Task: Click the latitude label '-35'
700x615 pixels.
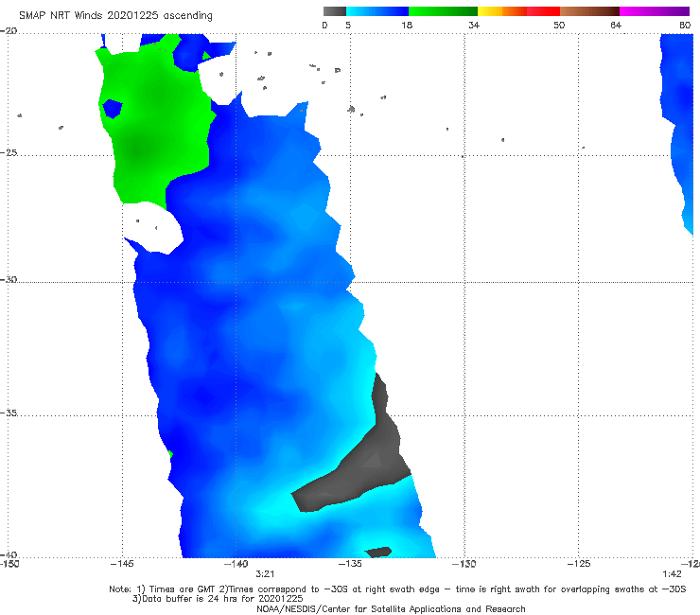Action: [x=9, y=413]
